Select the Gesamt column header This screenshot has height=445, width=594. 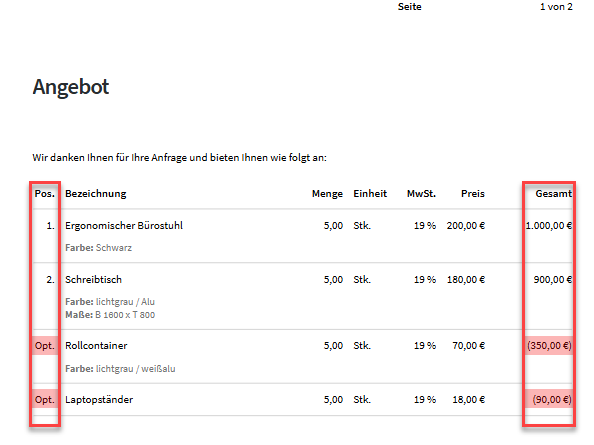point(553,194)
